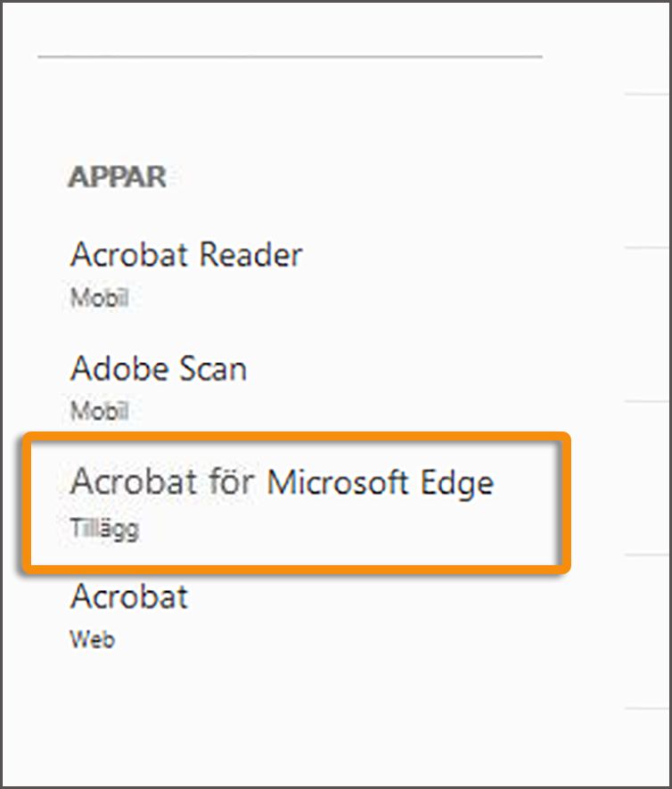The height and width of the screenshot is (789, 672).
Task: Click the highlighted orange selection box
Action: [299, 501]
